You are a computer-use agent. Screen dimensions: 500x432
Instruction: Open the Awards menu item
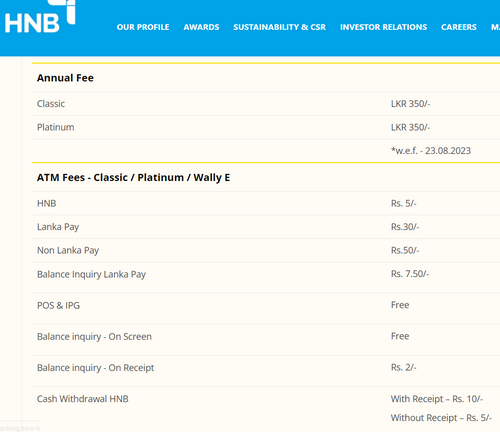click(201, 27)
